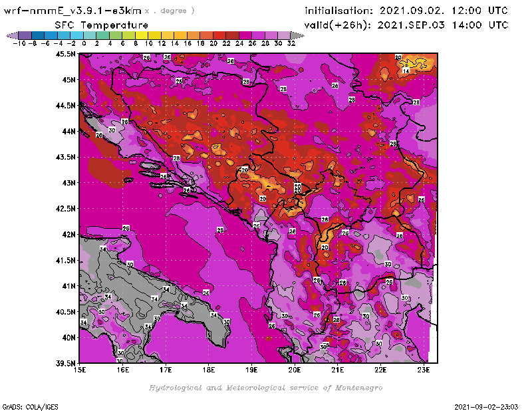532x411 pixels.
Task: Click the 2021-09-02-23:03 timestamp
Action: point(486,407)
